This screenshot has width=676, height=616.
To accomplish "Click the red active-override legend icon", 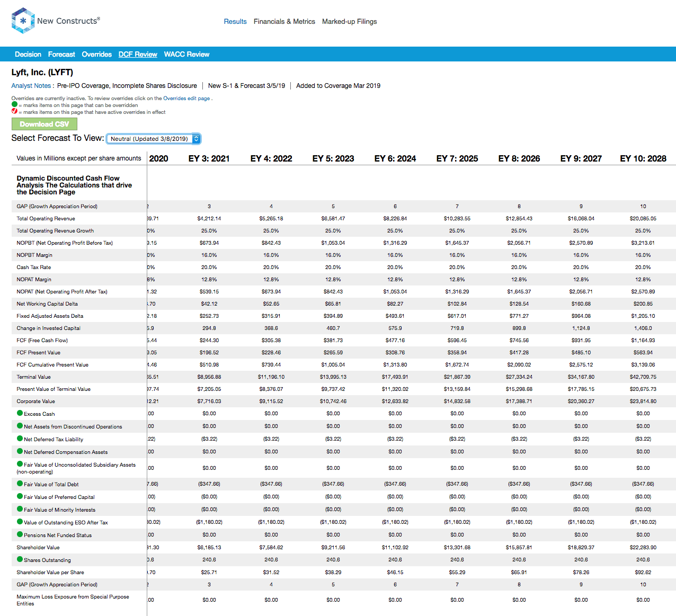I will [x=14, y=111].
